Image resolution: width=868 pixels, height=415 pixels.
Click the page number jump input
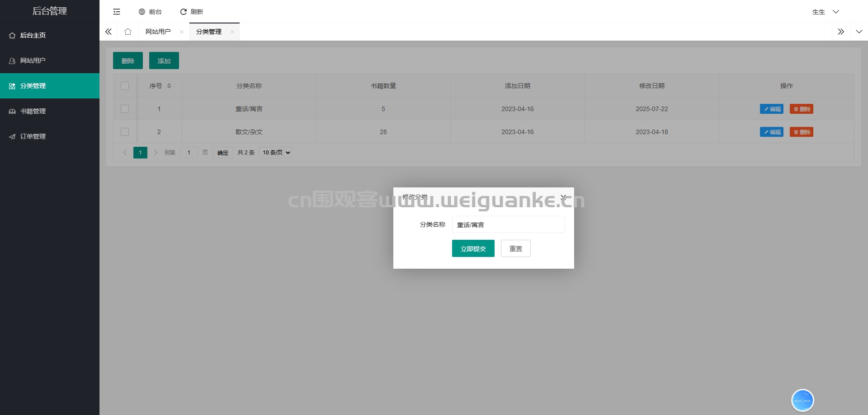click(189, 153)
